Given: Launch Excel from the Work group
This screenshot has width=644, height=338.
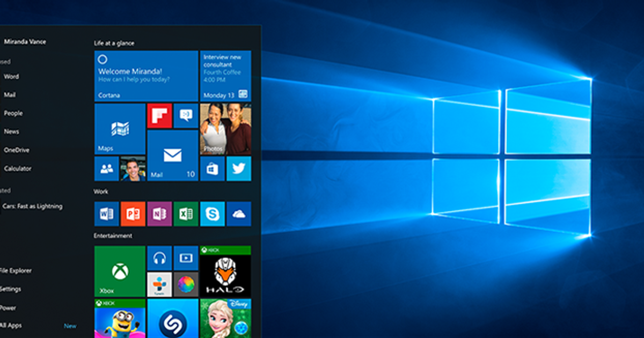Looking at the screenshot, I should coord(186,214).
